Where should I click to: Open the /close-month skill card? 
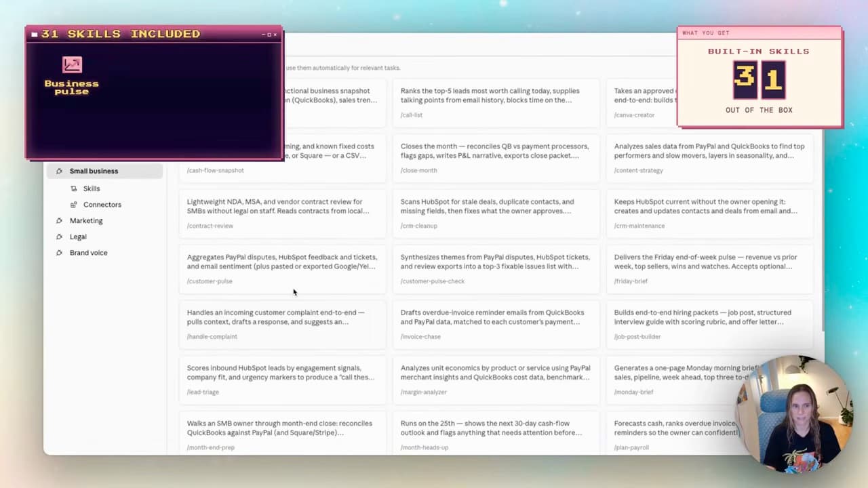(496, 158)
